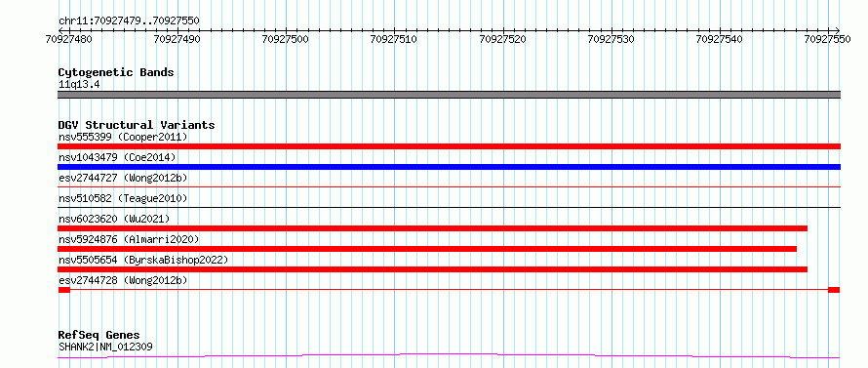Click ruler position 70927550
The image size is (868, 368).
828,39
